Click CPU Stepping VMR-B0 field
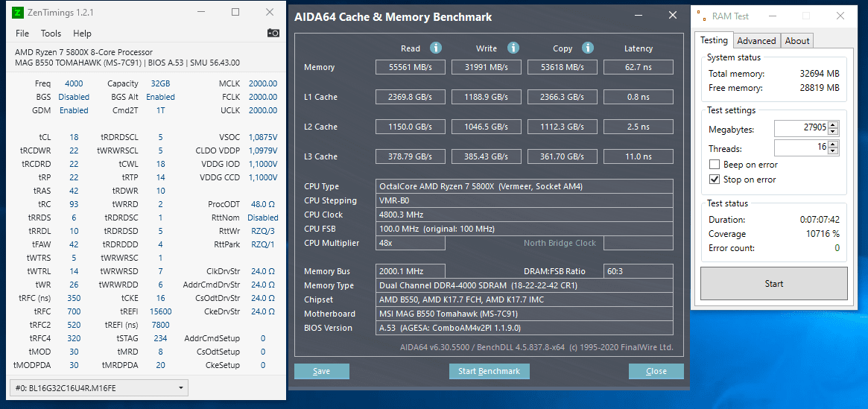This screenshot has height=409, width=868. pyautogui.click(x=525, y=200)
